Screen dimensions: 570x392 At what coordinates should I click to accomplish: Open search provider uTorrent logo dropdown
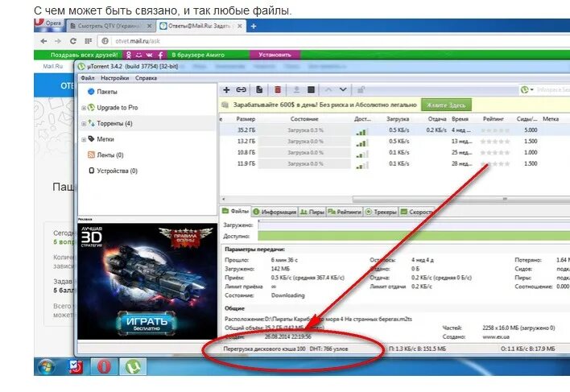pyautogui.click(x=527, y=89)
